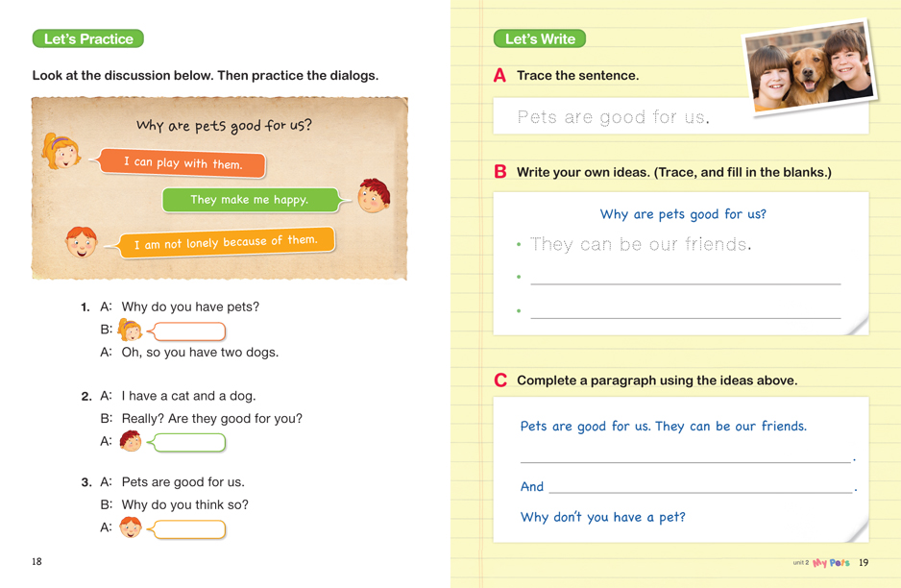Select the small orange-haired child icon in dialog 3
This screenshot has height=588, width=901.
click(x=131, y=527)
